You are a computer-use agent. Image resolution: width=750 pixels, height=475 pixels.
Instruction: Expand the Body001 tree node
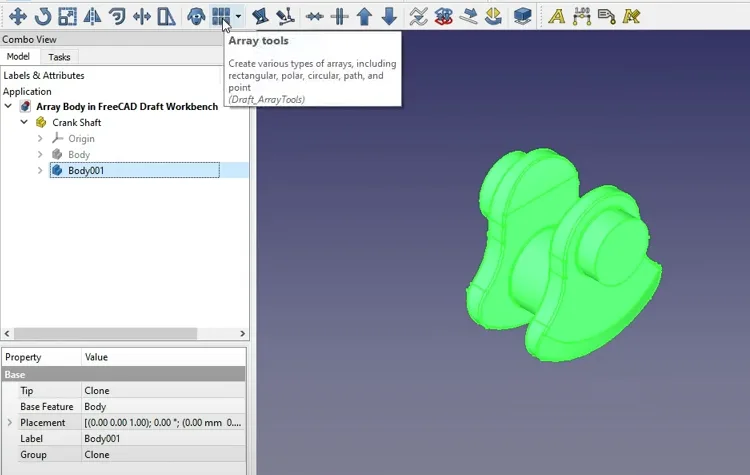pyautogui.click(x=40, y=170)
